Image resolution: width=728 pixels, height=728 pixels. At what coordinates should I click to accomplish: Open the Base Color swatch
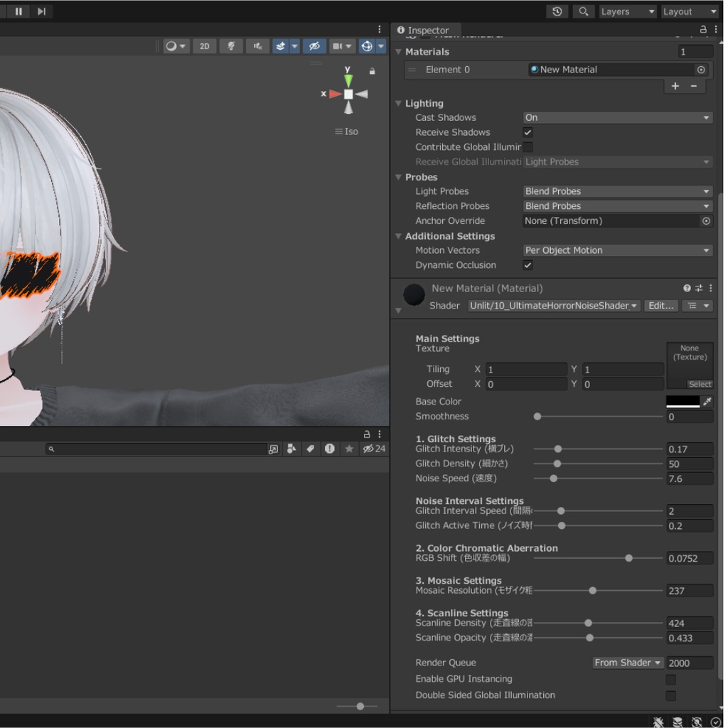(682, 402)
